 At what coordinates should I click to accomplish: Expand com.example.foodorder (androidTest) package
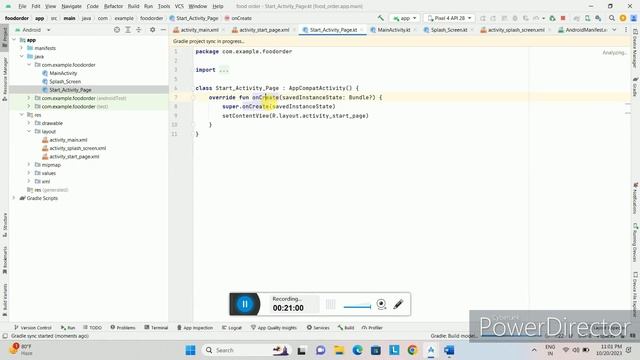pos(29,98)
